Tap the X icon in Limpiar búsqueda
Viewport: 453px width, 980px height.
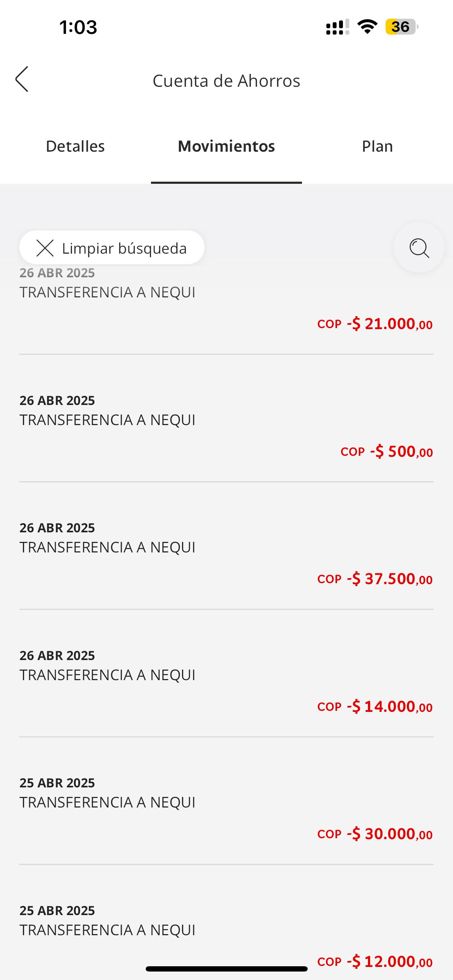click(45, 248)
